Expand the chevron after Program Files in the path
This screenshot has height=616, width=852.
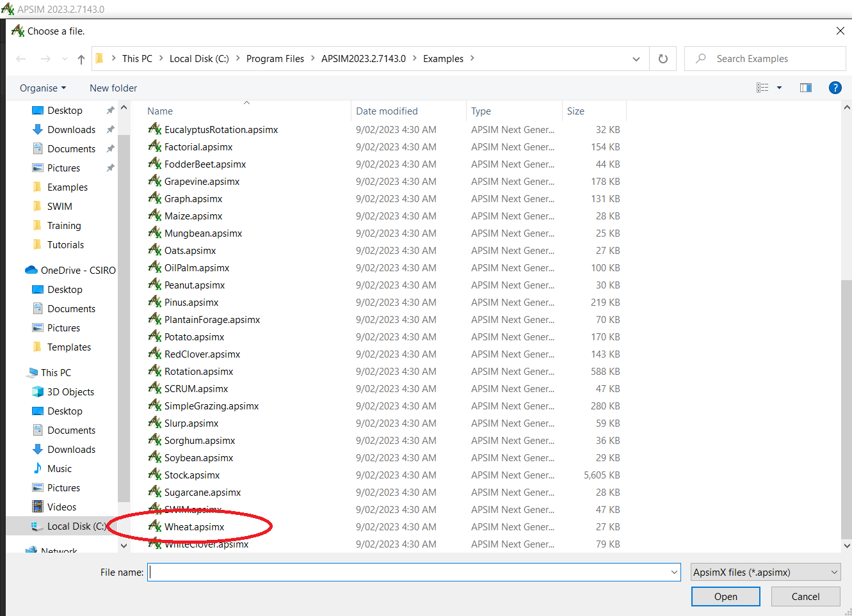313,58
